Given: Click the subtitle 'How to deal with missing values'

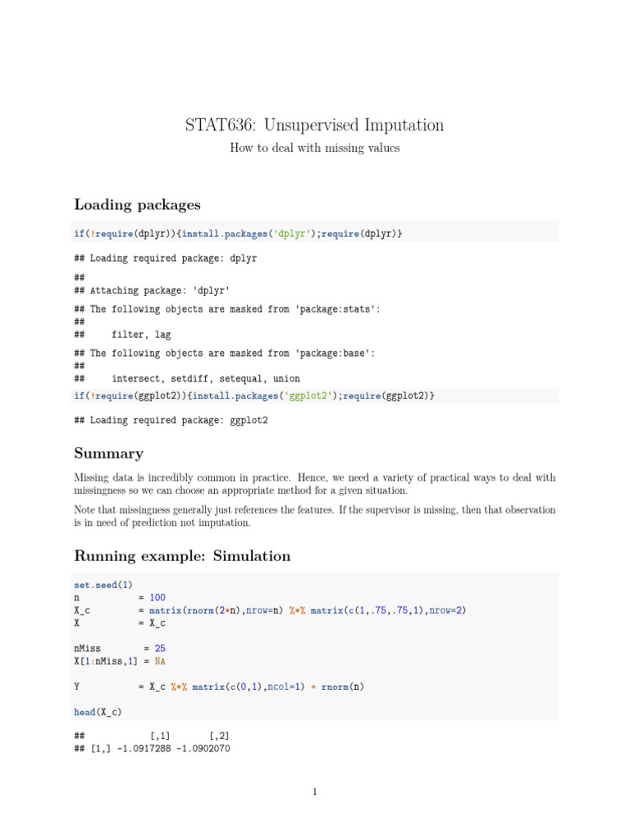Looking at the screenshot, I should point(314,148).
